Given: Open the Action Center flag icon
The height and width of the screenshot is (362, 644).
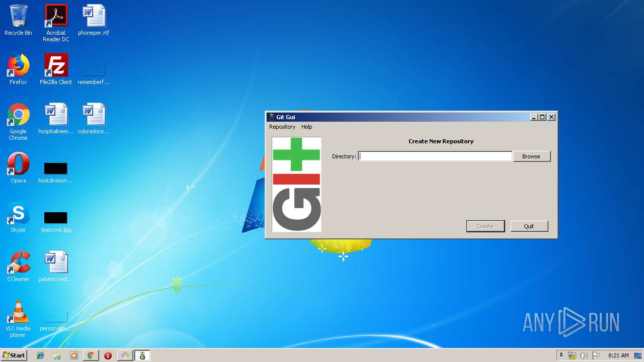Looking at the screenshot, I should (x=596, y=355).
